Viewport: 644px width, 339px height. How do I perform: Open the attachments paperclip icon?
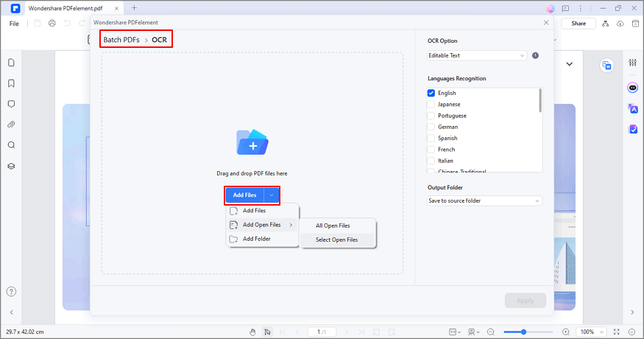pos(12,125)
